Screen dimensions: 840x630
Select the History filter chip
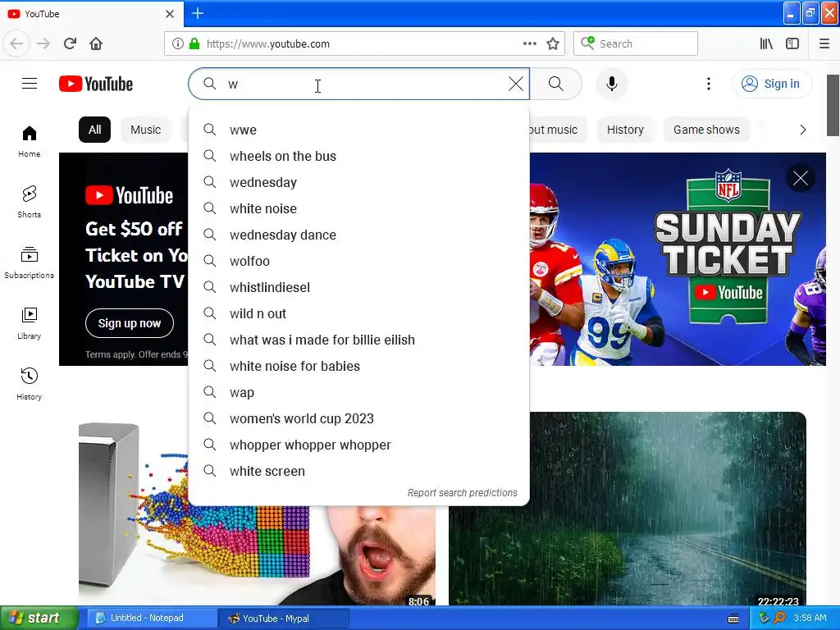(625, 130)
